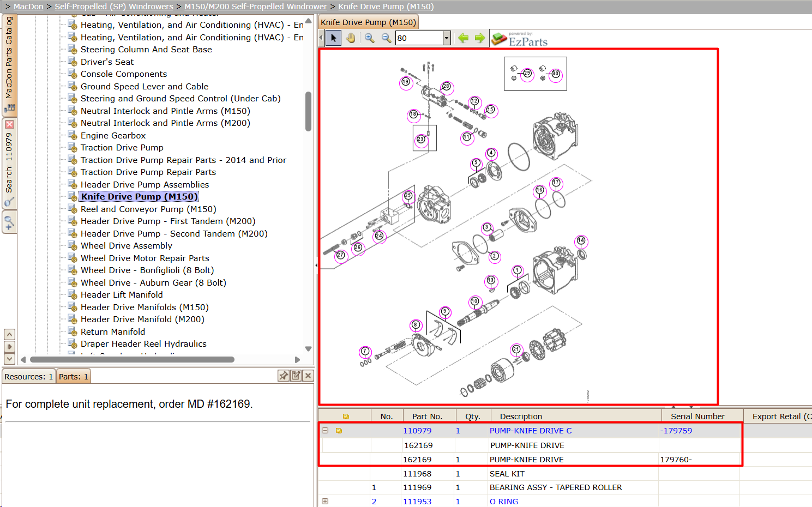
Task: Open part number 110979 link
Action: click(x=417, y=431)
